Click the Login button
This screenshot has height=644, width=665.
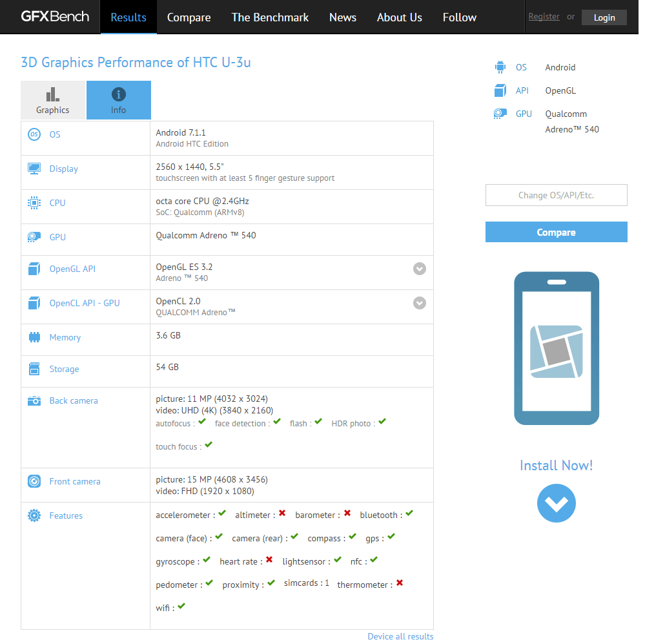coord(604,17)
